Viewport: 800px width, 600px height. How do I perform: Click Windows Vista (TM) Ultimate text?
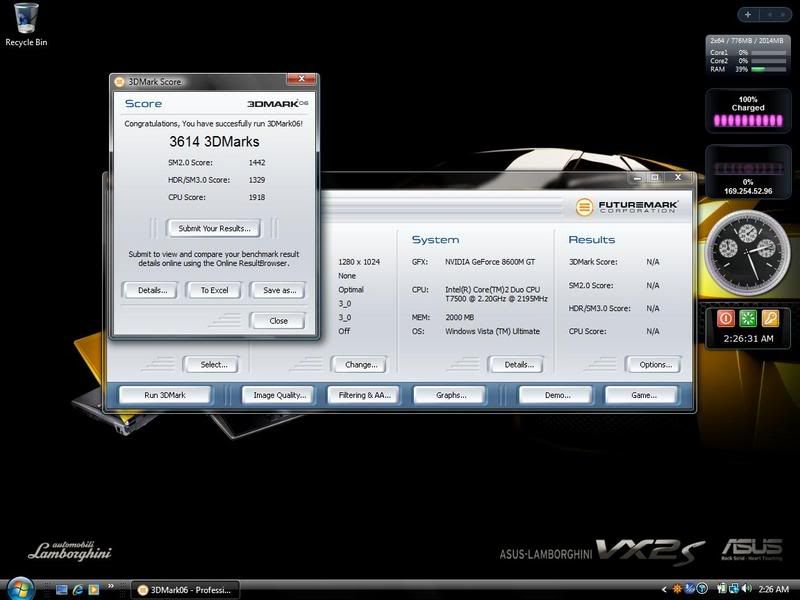[x=492, y=331]
